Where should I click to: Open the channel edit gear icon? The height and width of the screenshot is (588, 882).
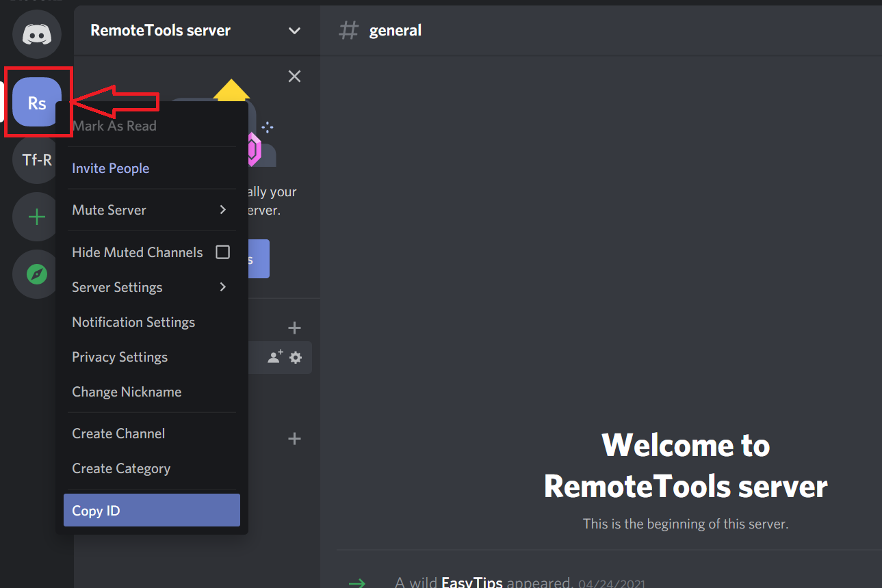click(296, 357)
